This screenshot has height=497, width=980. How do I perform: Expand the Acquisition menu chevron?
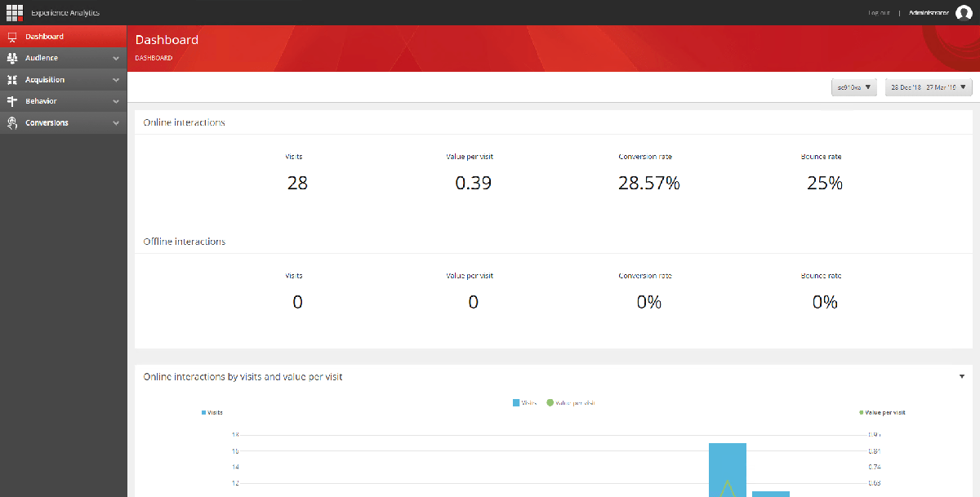coord(116,80)
